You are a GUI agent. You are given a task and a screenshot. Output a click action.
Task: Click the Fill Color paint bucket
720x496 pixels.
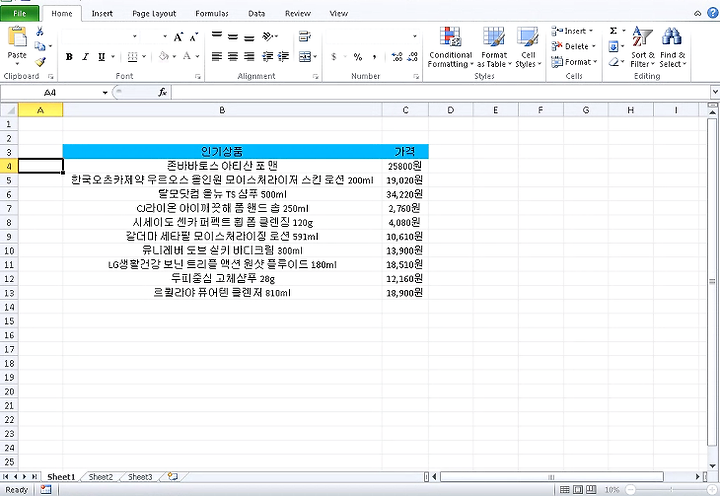tap(163, 56)
